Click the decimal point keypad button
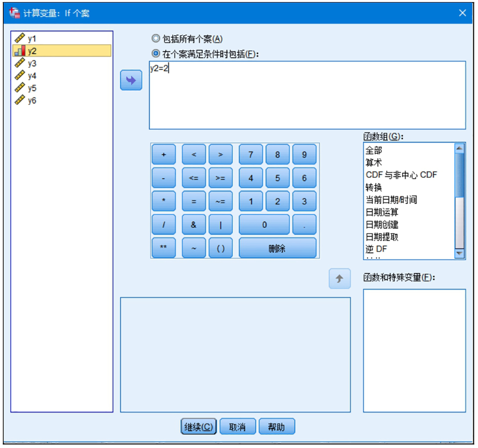The image size is (478, 448). tap(305, 224)
